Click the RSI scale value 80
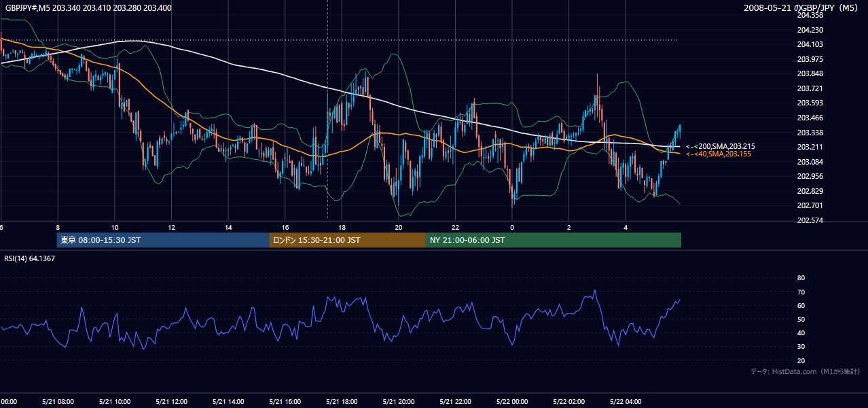This screenshot has width=868, height=408. (x=801, y=278)
